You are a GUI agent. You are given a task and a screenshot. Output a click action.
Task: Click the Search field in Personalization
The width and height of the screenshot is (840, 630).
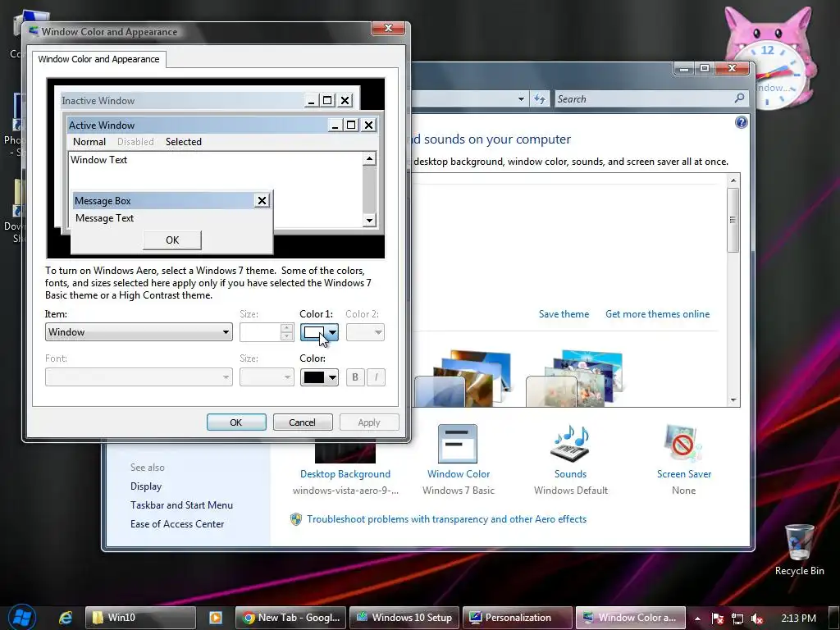click(x=644, y=99)
